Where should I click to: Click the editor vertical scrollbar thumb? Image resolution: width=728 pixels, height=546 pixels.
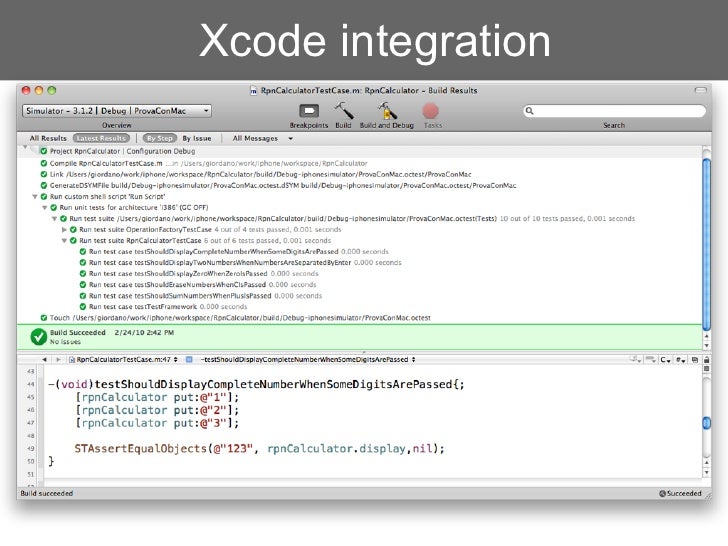pyautogui.click(x=706, y=423)
